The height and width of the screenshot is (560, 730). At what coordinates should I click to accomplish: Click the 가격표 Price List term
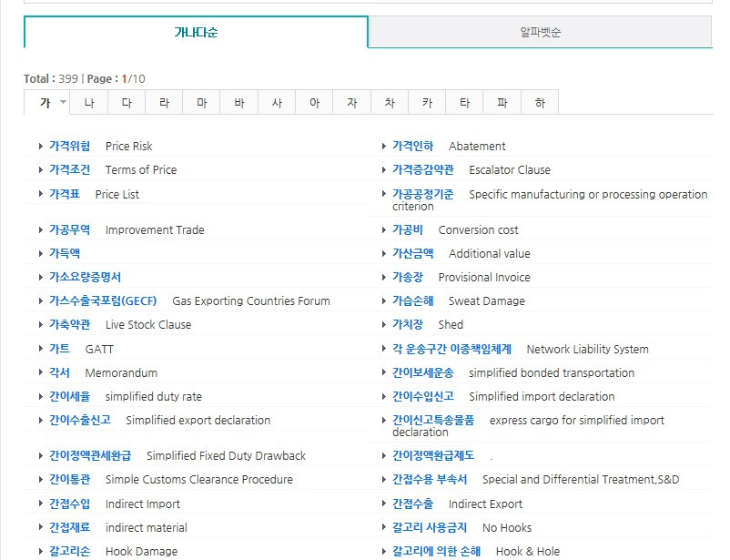pos(65,193)
